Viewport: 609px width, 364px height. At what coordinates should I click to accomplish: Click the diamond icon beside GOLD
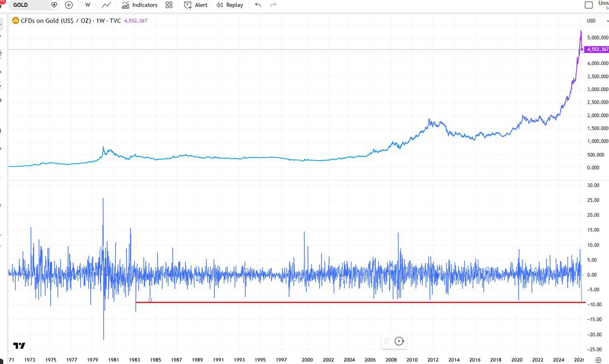click(54, 5)
